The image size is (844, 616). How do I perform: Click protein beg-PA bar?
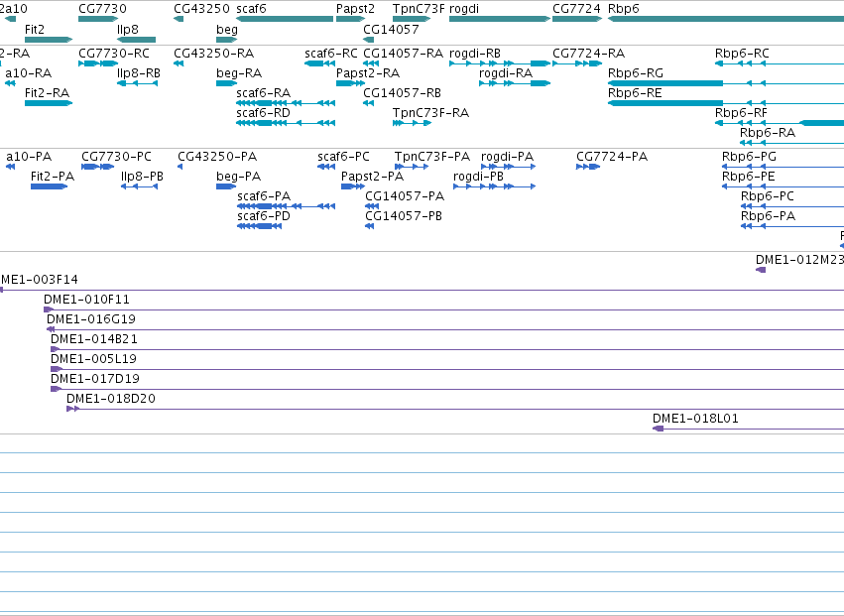[226, 186]
